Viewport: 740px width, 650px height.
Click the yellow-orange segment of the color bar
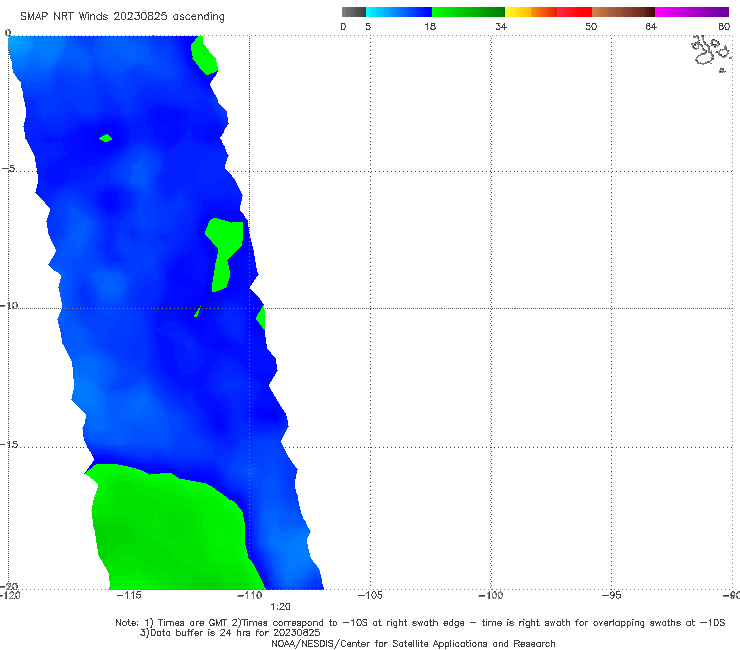point(531,12)
